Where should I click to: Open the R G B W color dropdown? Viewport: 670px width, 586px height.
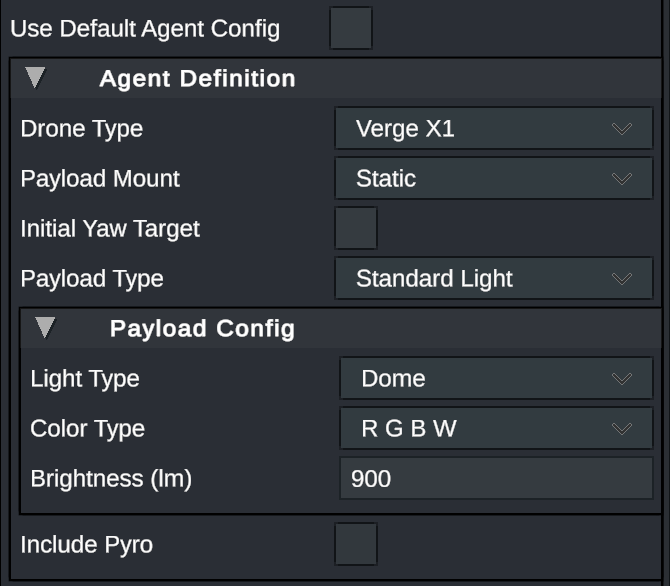[497, 428]
